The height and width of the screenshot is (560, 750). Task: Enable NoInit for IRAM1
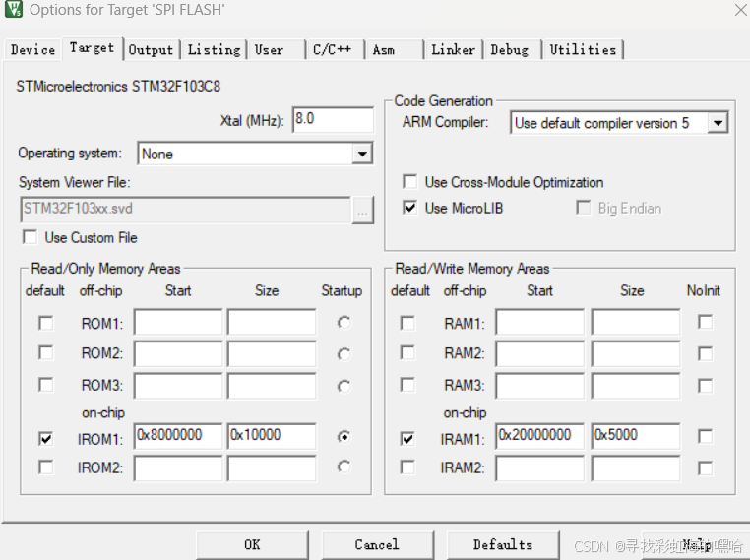point(705,436)
